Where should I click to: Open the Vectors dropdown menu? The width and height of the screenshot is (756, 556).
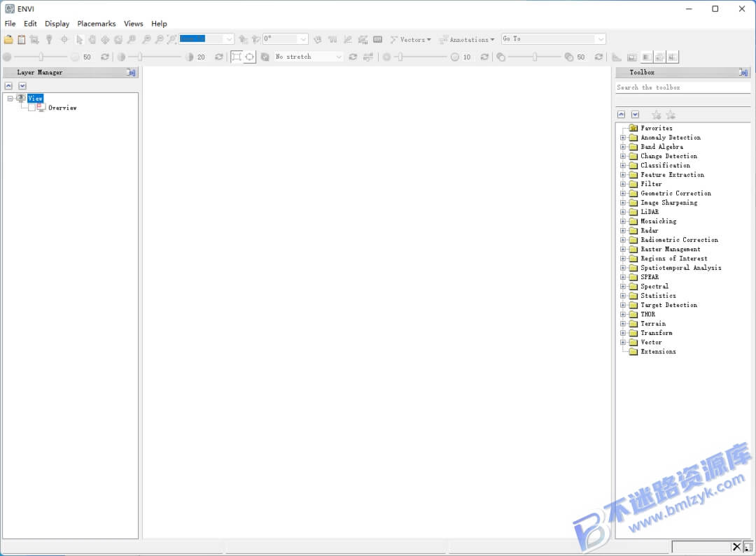coord(411,39)
